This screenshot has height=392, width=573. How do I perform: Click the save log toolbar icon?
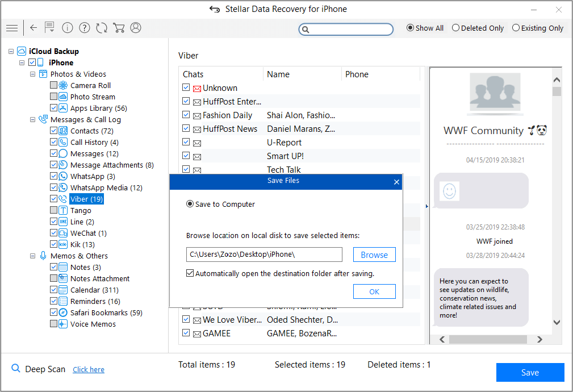click(50, 27)
